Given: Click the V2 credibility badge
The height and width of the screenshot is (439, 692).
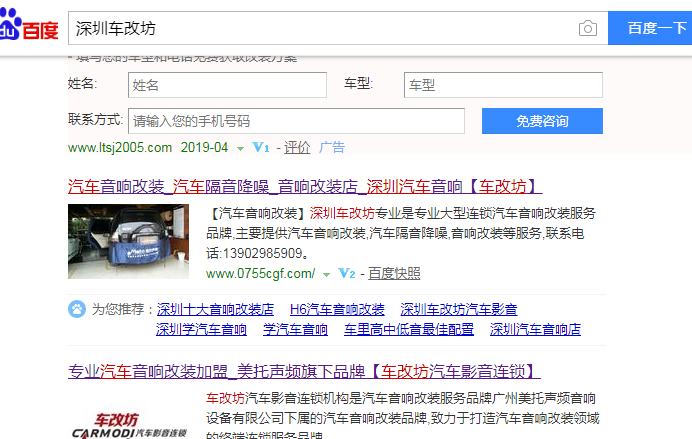Looking at the screenshot, I should (x=346, y=274).
